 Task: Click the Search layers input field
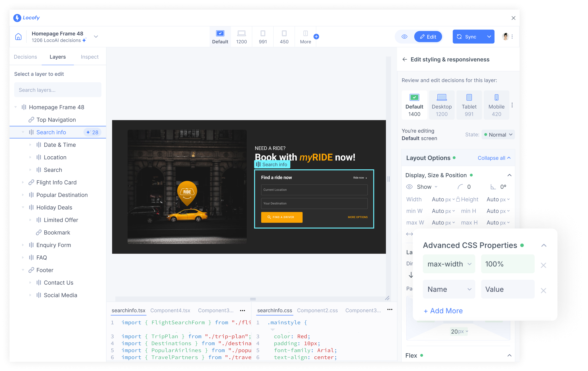[58, 90]
